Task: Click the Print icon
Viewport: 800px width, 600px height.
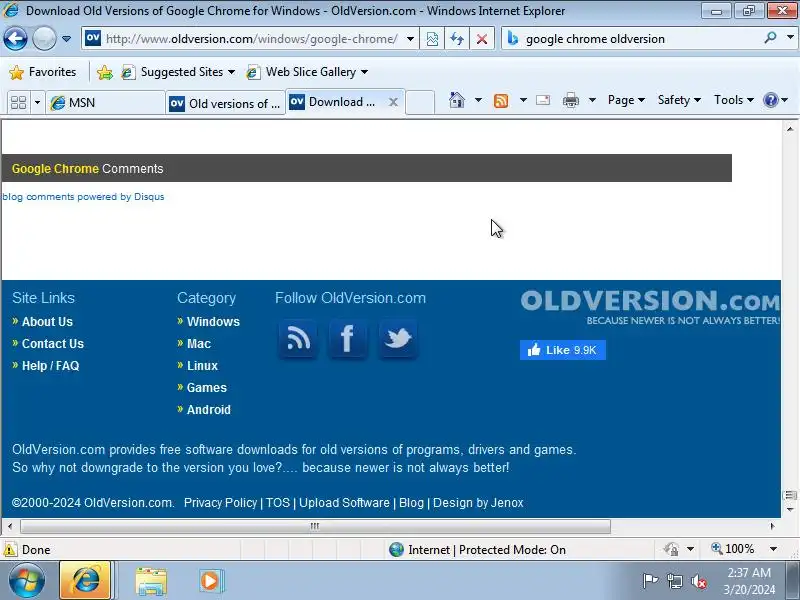Action: [x=571, y=100]
